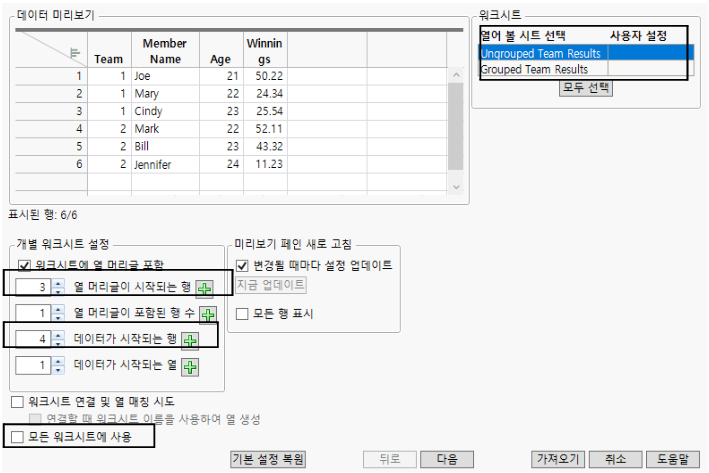Check 모든 워크시트에 사용 option
Viewport: 709px width, 473px height.
[x=17, y=437]
